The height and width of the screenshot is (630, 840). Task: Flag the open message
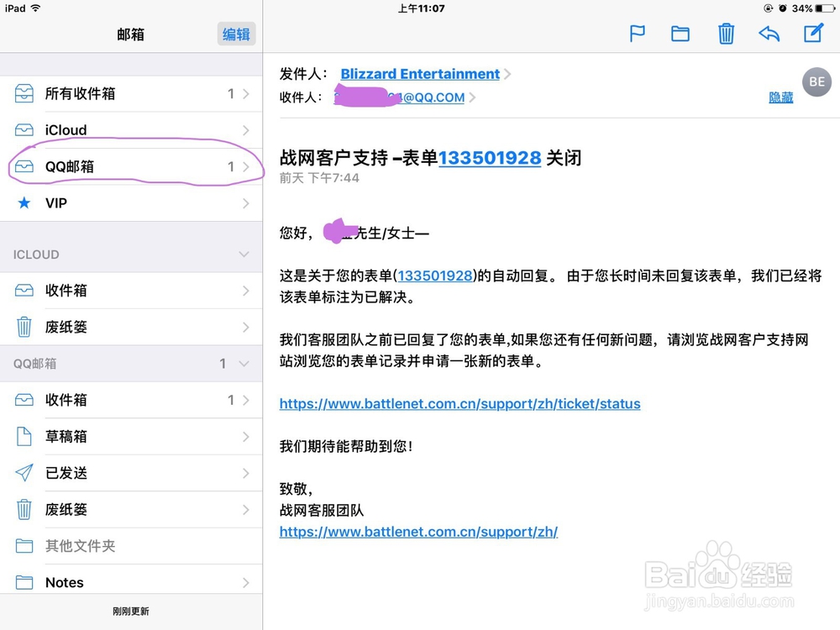tap(637, 34)
